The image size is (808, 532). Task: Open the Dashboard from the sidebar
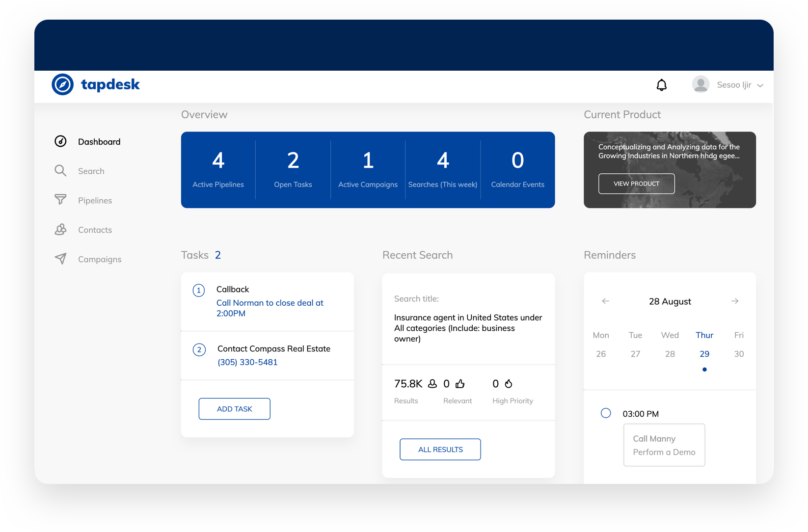coord(99,141)
